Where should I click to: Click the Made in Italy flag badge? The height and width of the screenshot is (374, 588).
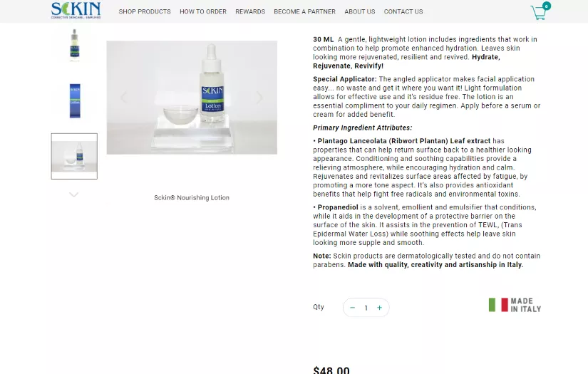point(515,305)
